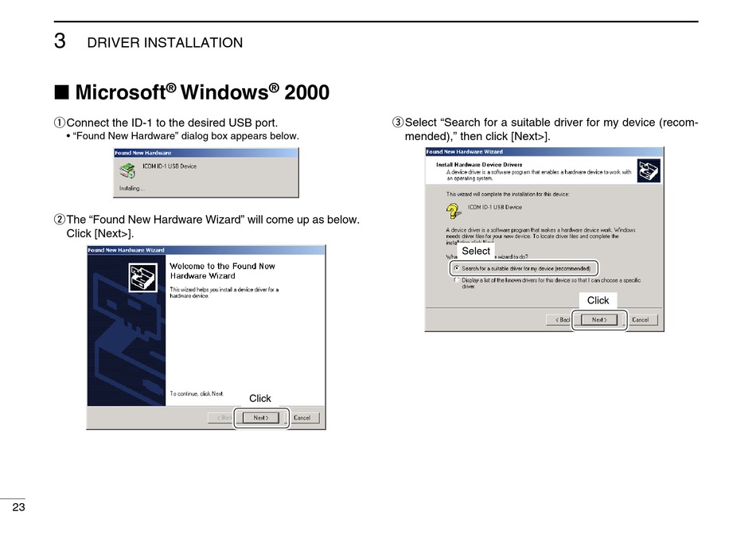Viewport: 756px width, 535px height.
Task: Click Cancel in the Welcome wizard dialog
Action: click(x=302, y=418)
